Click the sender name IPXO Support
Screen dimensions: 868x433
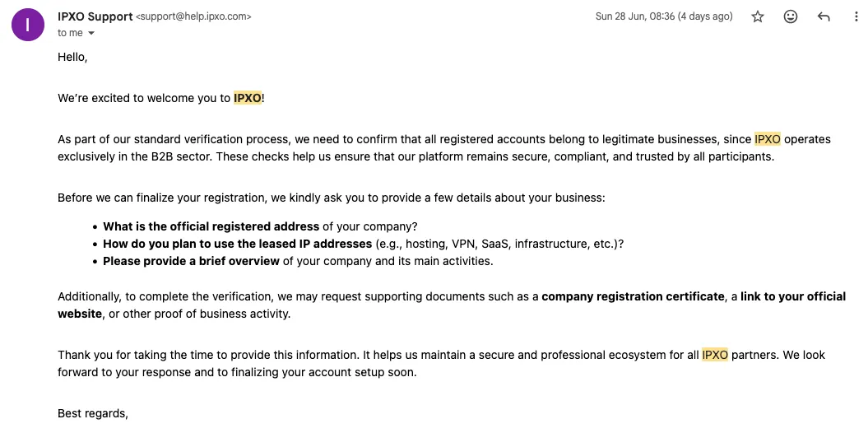pyautogui.click(x=95, y=16)
